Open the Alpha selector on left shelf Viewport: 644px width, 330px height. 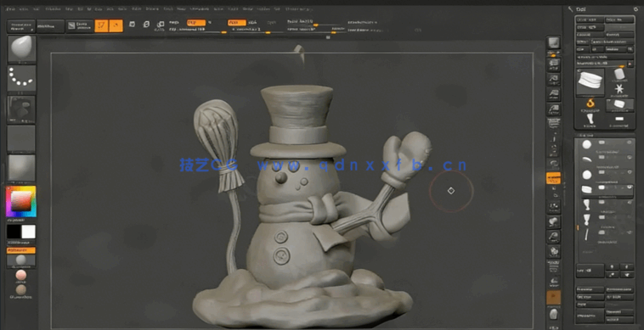click(21, 109)
